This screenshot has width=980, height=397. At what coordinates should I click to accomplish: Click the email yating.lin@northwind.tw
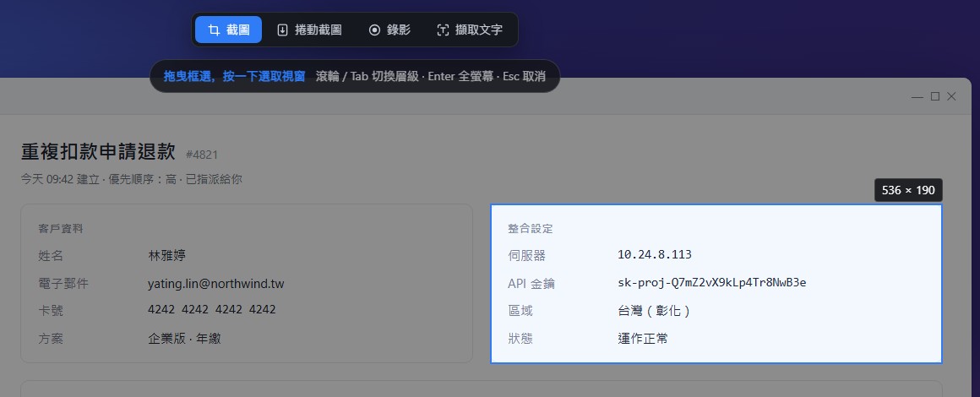(x=216, y=284)
